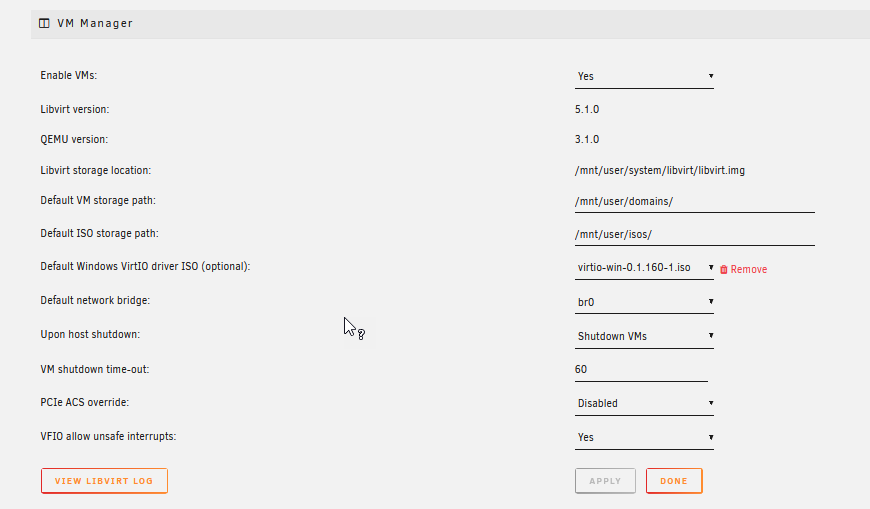This screenshot has width=870, height=509.
Task: Click the PCIe ACS override label
Action: (x=85, y=402)
